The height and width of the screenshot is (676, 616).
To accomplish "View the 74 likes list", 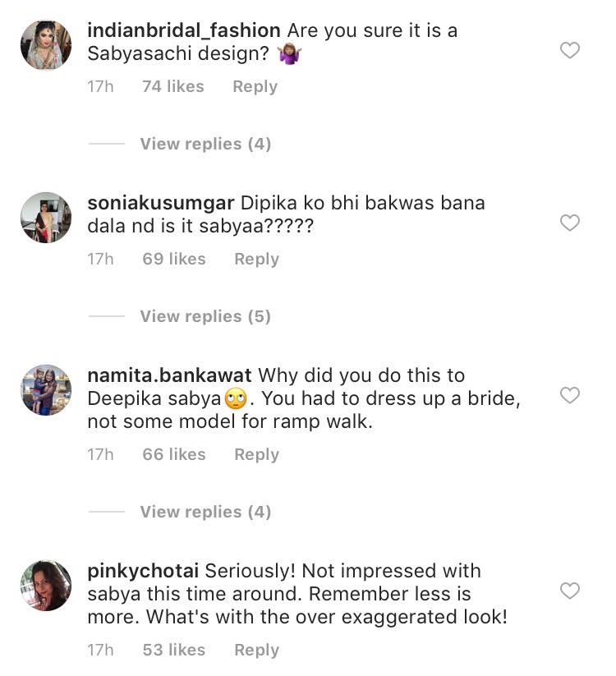I will (x=172, y=86).
